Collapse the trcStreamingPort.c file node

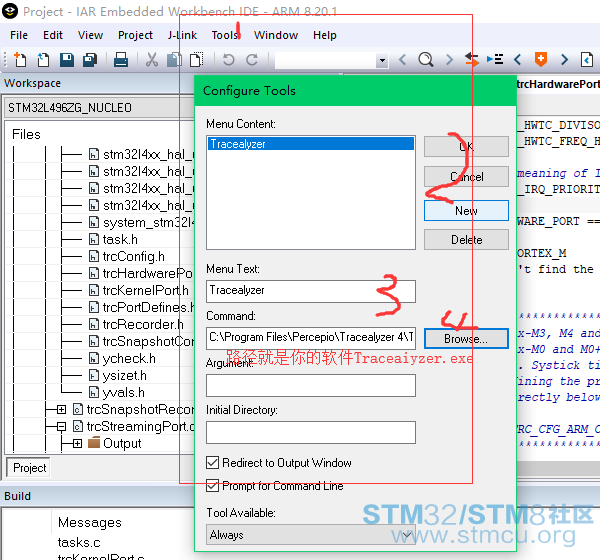tap(61, 426)
